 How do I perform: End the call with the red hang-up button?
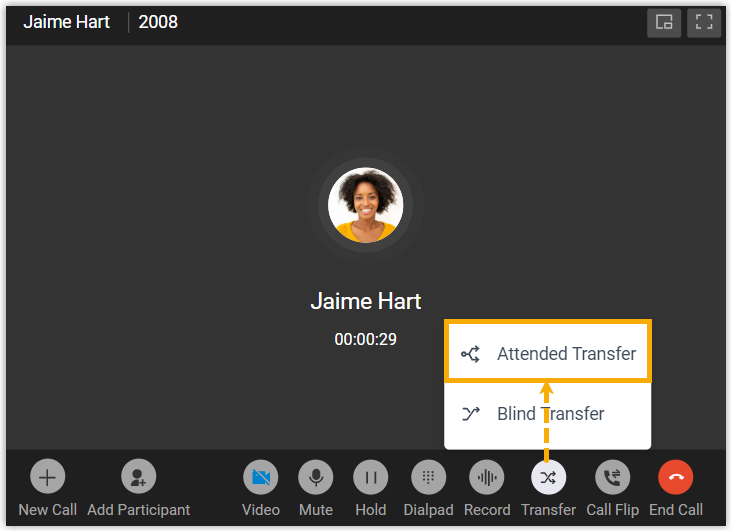pos(676,477)
